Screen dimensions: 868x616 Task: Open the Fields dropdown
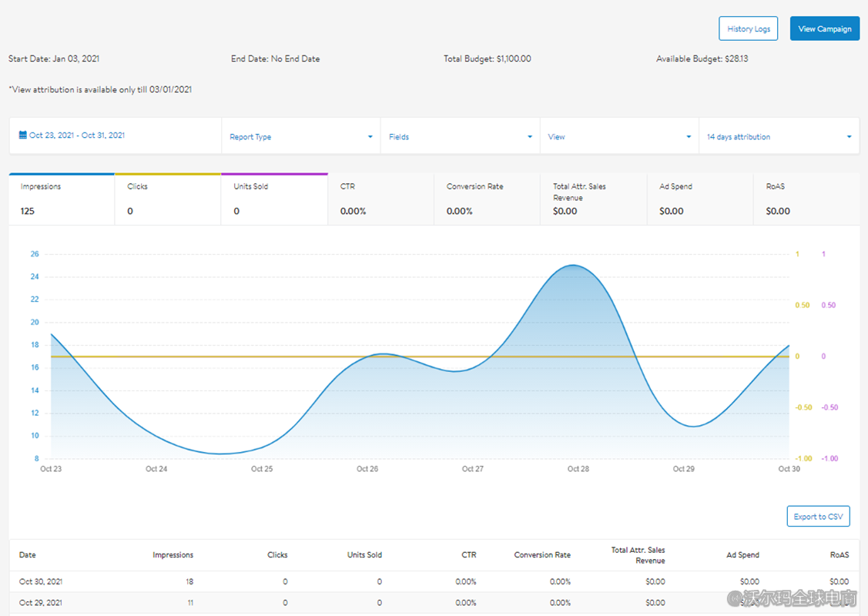(460, 137)
